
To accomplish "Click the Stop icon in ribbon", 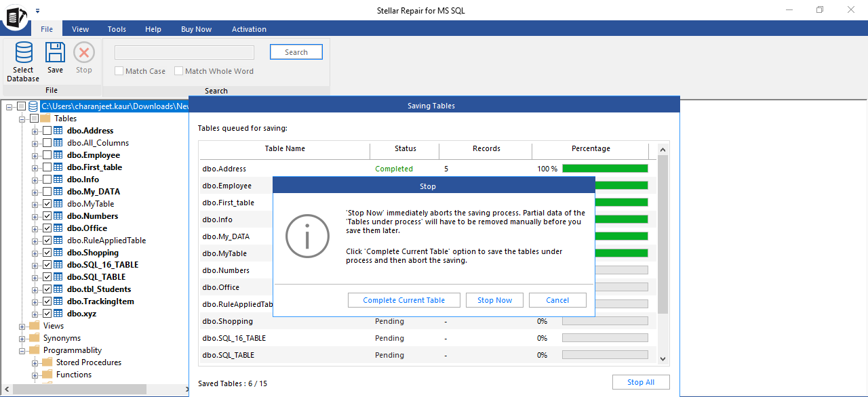I will (x=84, y=53).
